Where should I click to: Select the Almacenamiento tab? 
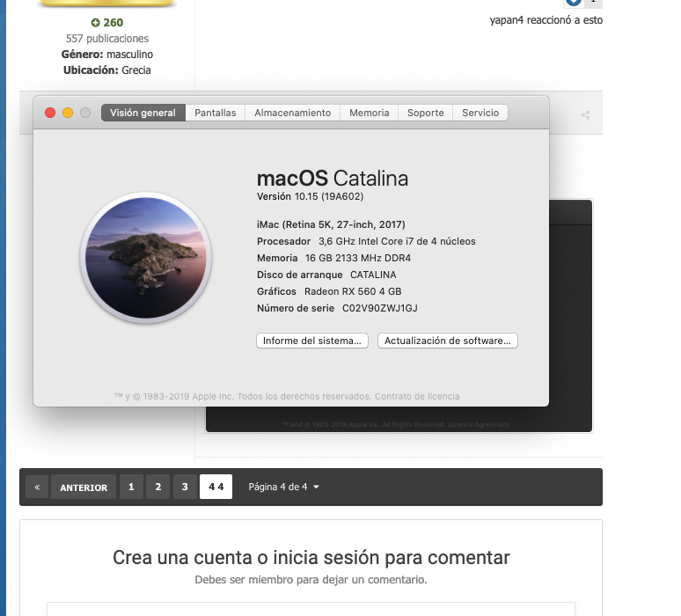pos(292,113)
